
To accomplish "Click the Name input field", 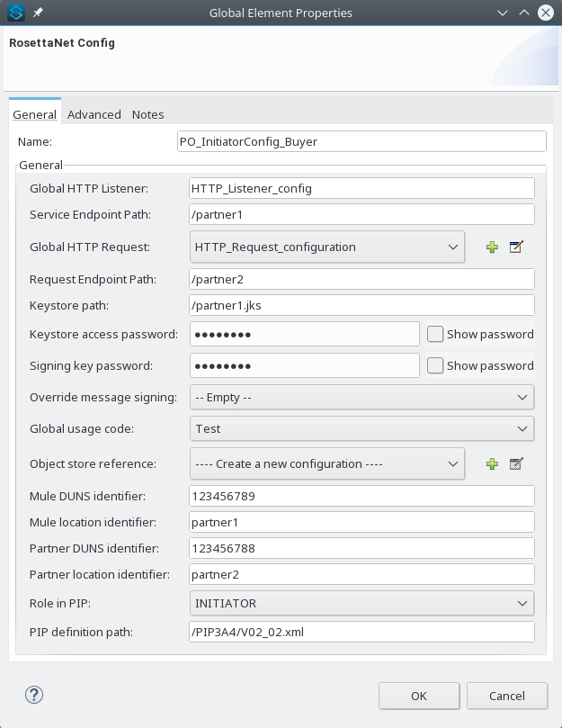I will click(x=361, y=141).
